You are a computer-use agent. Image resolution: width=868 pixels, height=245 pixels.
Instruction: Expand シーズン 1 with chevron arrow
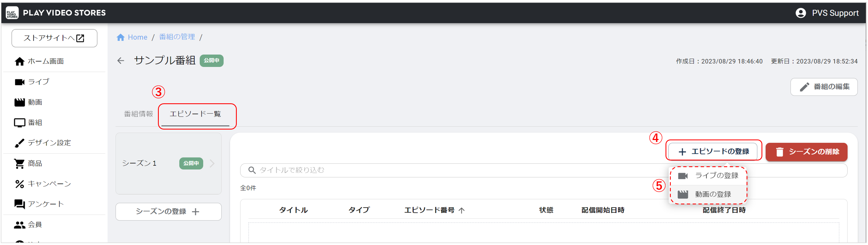tap(212, 164)
